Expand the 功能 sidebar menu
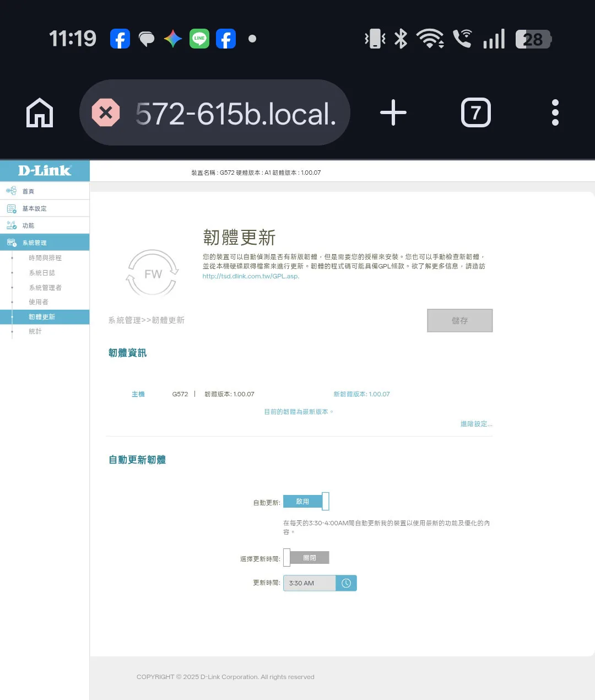Screen dimensions: 595x700 (x=45, y=225)
